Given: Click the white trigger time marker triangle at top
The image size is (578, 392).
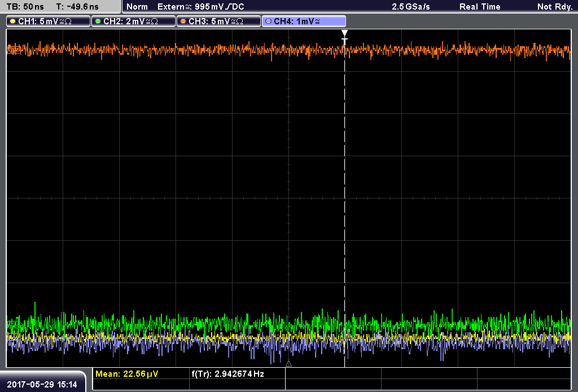Looking at the screenshot, I should tap(345, 33).
